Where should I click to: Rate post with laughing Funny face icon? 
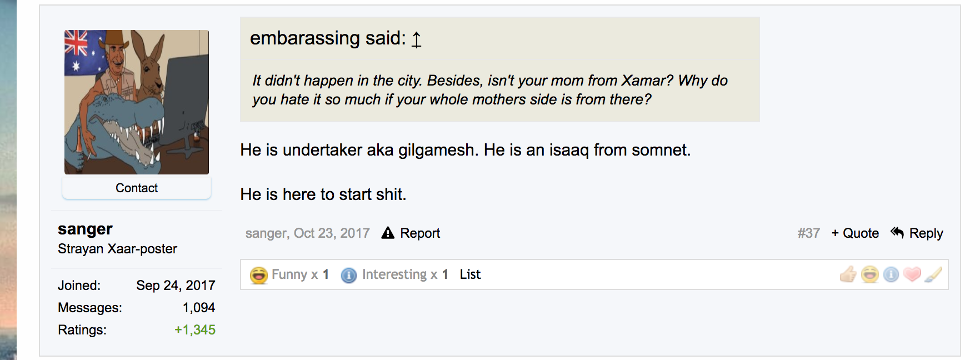870,274
